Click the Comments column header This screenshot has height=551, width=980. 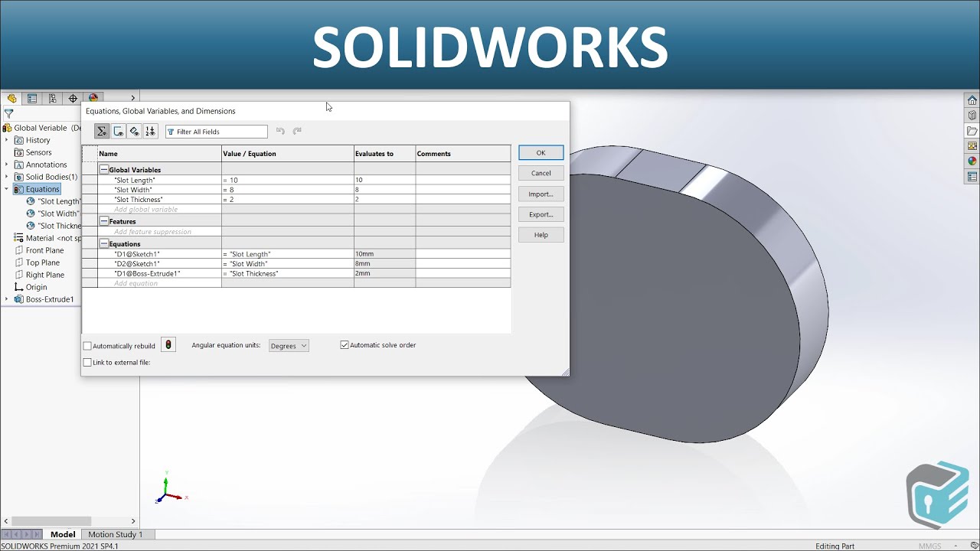463,154
